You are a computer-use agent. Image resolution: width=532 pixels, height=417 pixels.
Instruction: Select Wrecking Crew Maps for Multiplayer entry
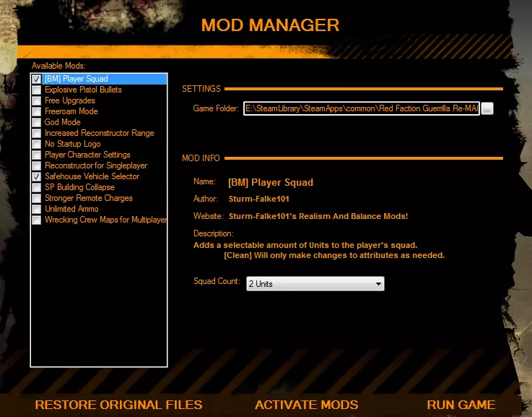pyautogui.click(x=106, y=220)
